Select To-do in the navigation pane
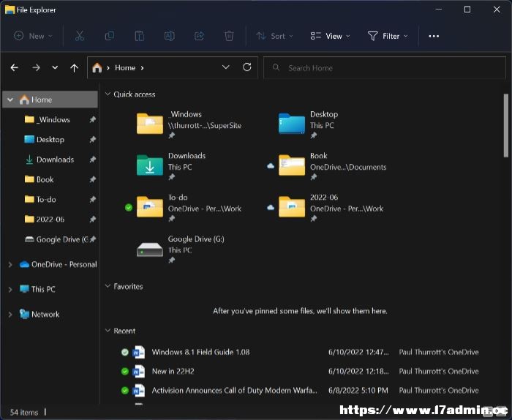Viewport: 512px width, 420px height. pos(46,199)
